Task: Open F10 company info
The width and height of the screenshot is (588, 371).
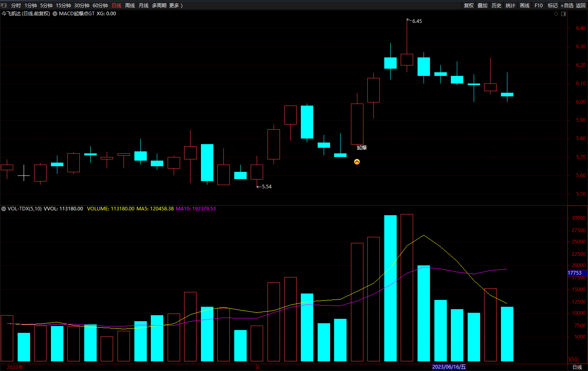Action: point(539,6)
